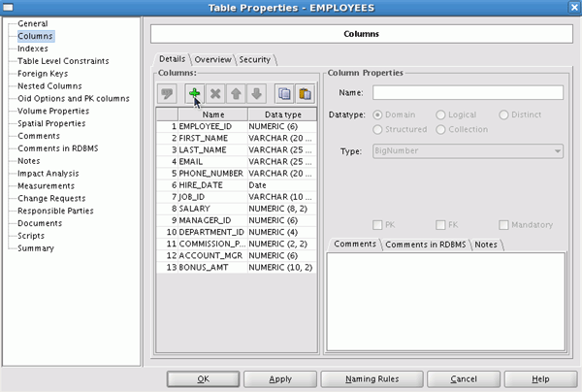Image resolution: width=582 pixels, height=392 pixels.
Task: Click the move column down arrow icon
Action: pyautogui.click(x=256, y=93)
